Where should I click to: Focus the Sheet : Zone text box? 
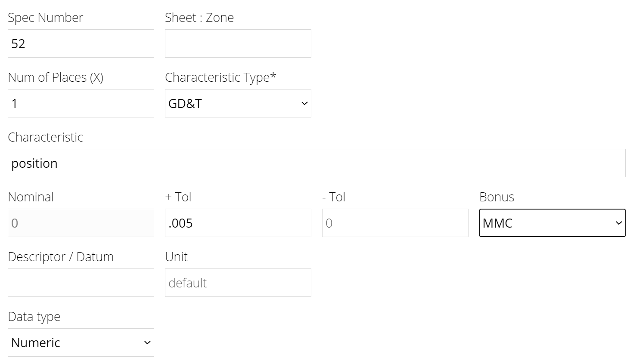coord(238,43)
